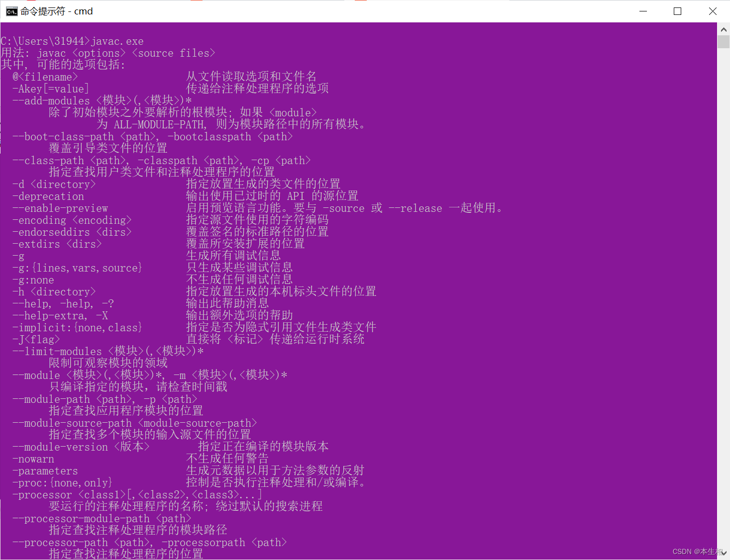Click the '--module-path <path>, -p <path>' line
730x560 pixels.
click(x=105, y=399)
